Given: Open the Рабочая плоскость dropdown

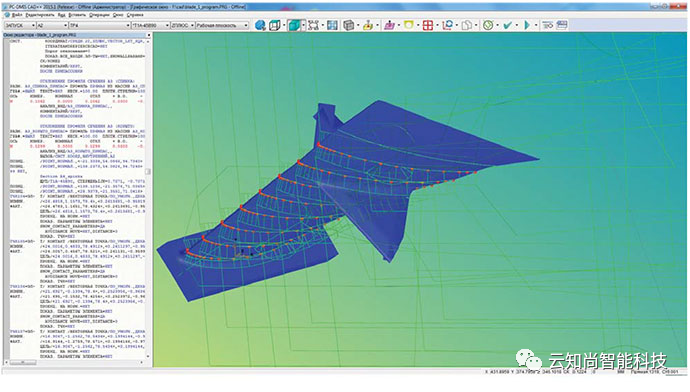Looking at the screenshot, I should (222, 26).
